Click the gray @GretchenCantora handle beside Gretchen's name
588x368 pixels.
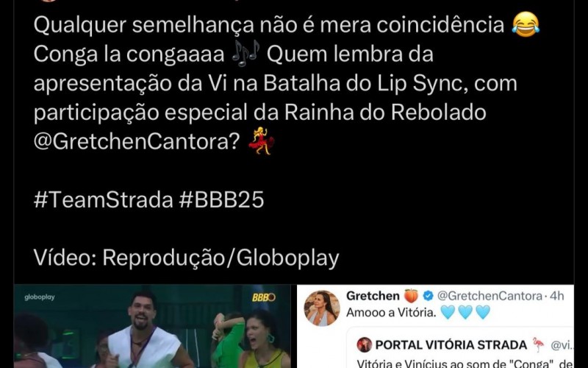point(490,296)
